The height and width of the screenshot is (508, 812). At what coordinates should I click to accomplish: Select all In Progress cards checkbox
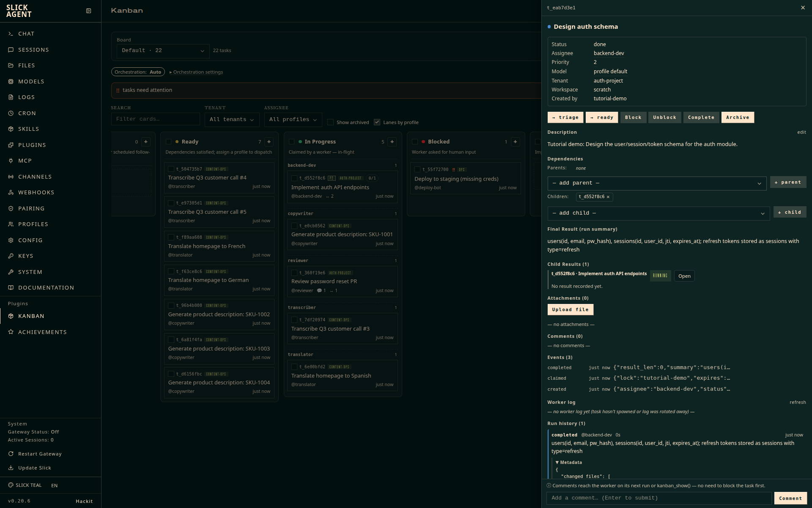(292, 142)
